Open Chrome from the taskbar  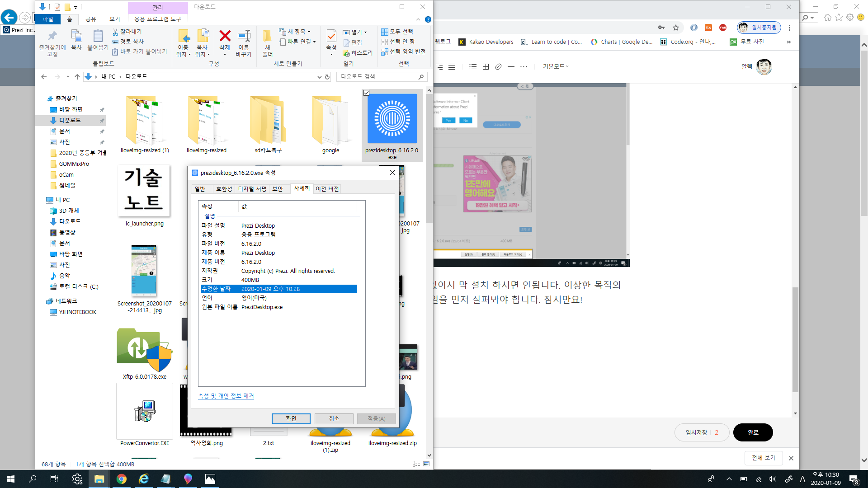pos(121,479)
